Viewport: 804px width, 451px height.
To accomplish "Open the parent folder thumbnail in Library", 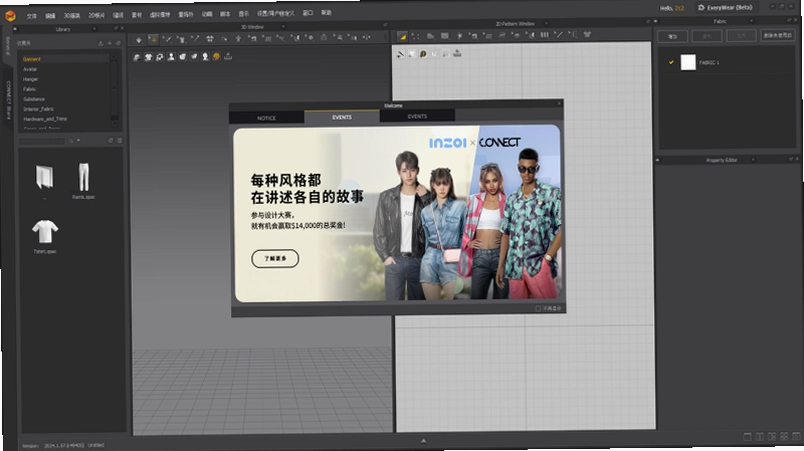I will coord(45,179).
